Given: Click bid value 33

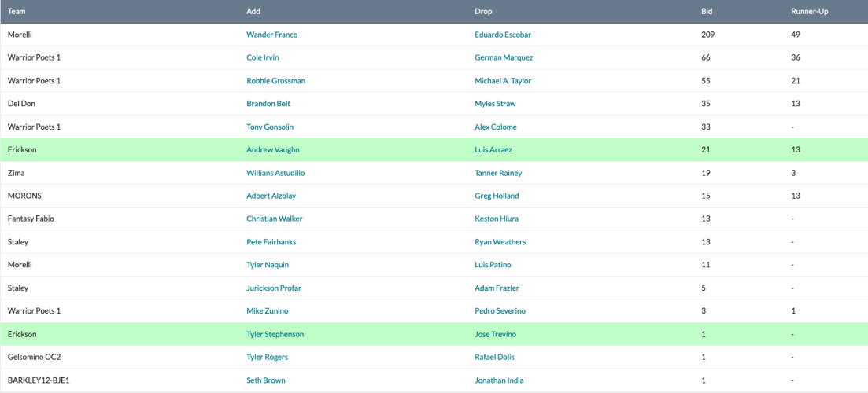Looking at the screenshot, I should [x=706, y=127].
